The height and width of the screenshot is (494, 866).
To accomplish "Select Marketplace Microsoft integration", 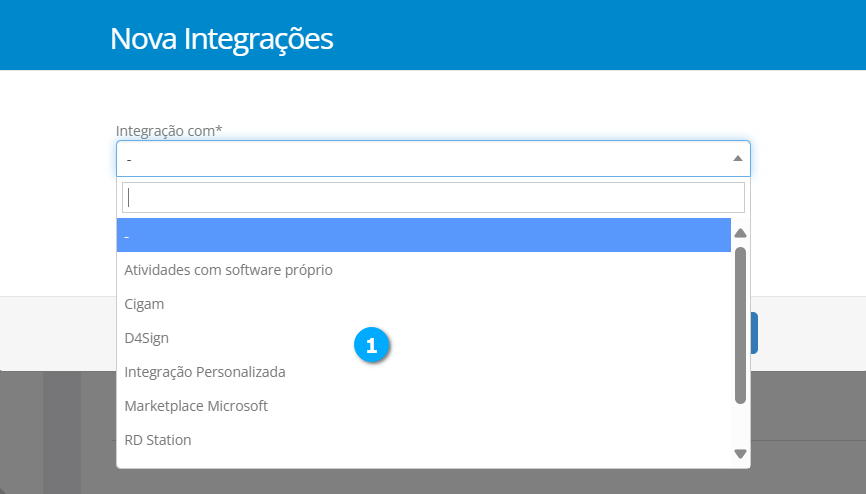I will 196,406.
